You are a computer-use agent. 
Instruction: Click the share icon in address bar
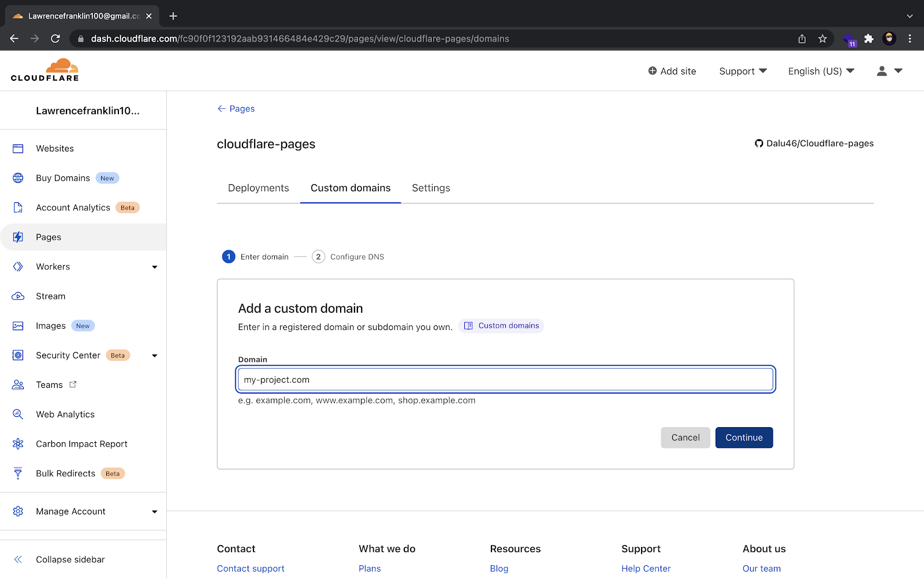(802, 39)
